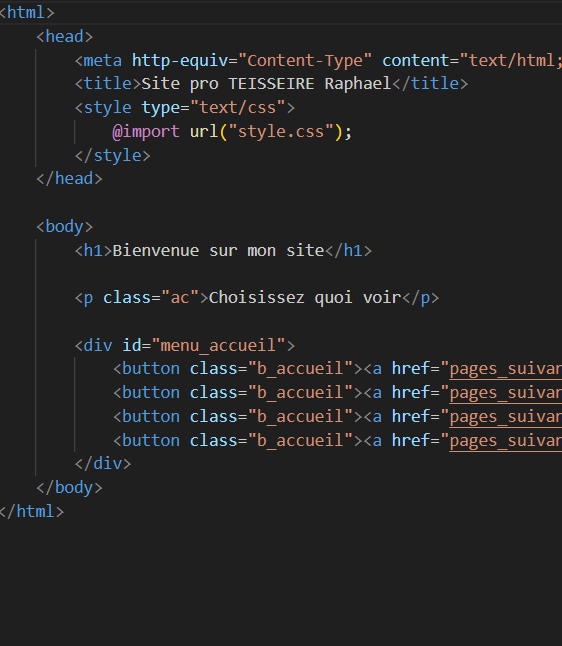Click the id attribute of div
The image size is (562, 646).
pos(132,345)
